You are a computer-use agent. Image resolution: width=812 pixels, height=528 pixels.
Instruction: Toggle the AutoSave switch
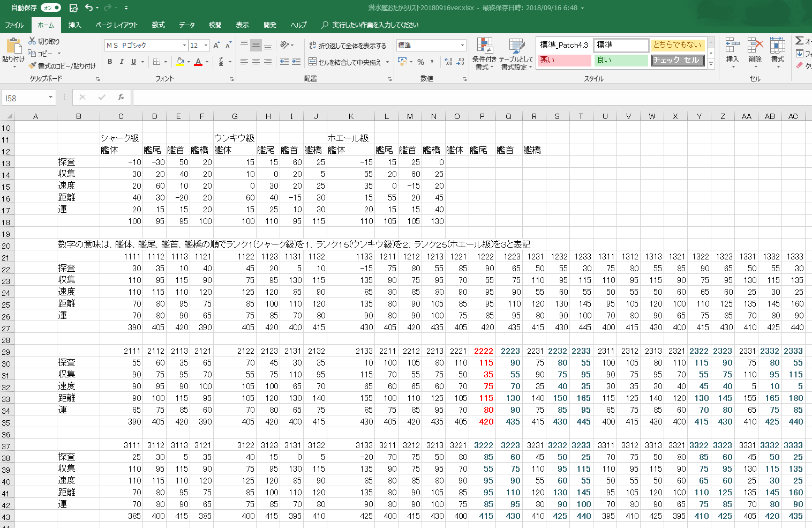click(51, 8)
